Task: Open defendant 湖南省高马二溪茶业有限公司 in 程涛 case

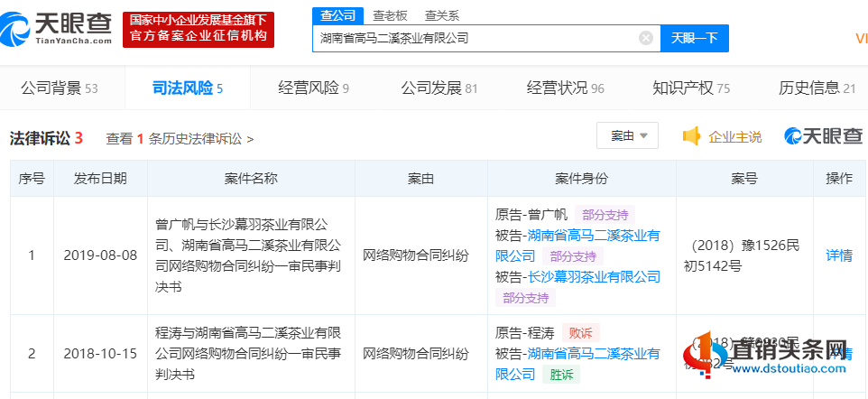Action: point(577,363)
